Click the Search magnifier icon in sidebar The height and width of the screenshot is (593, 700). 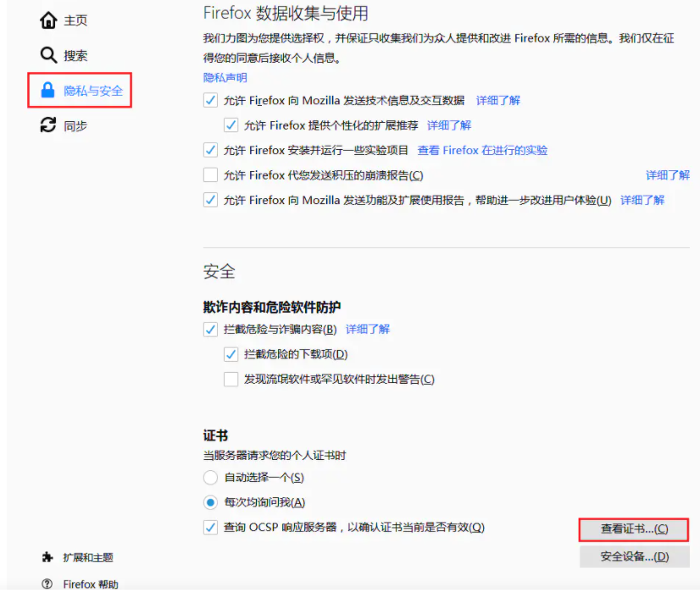click(48, 55)
